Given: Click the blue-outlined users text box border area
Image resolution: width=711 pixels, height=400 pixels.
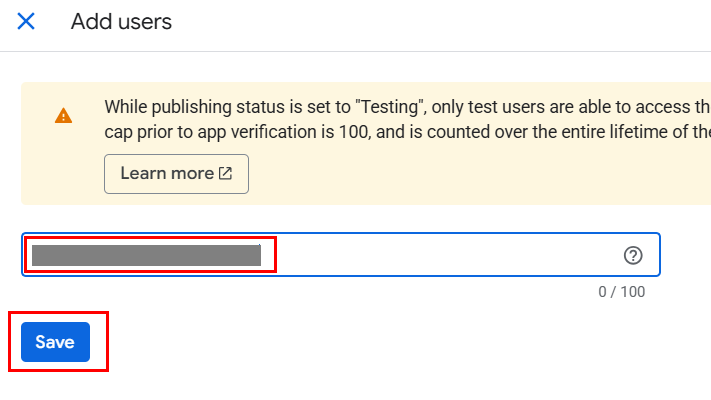Looking at the screenshot, I should coord(341,254).
